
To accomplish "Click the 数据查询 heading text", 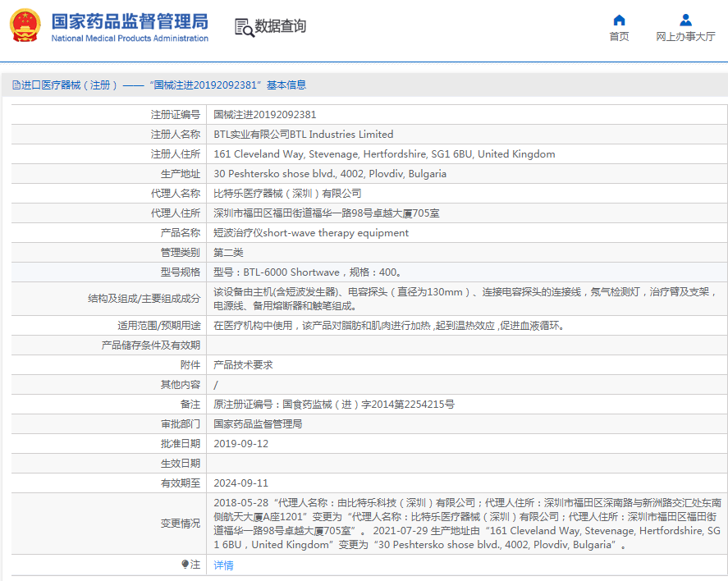I will (281, 26).
